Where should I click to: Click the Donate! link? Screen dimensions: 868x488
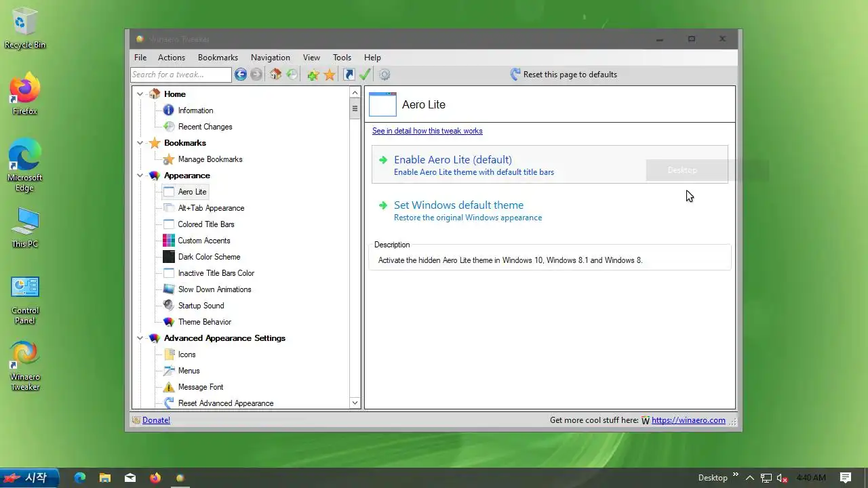[x=156, y=420]
